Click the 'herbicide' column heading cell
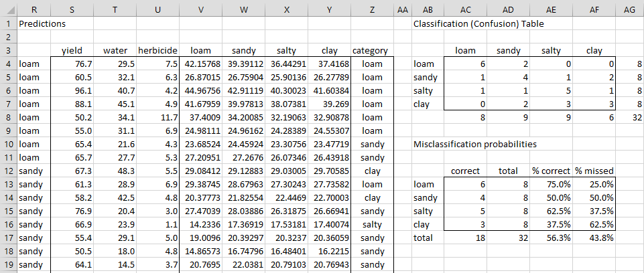The image size is (644, 273). point(157,51)
